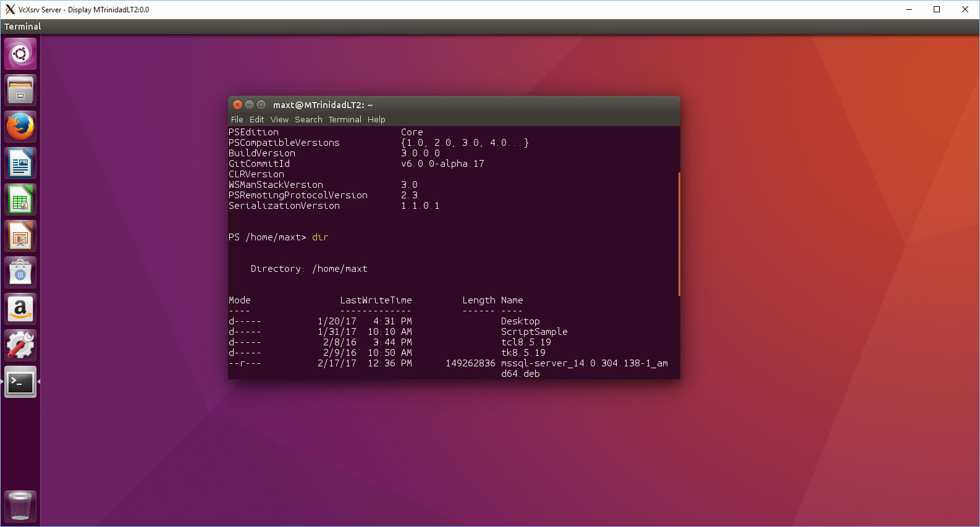
Task: Click the 'v6.0.0-alpha.17' GitCommitId value
Action: click(442, 164)
